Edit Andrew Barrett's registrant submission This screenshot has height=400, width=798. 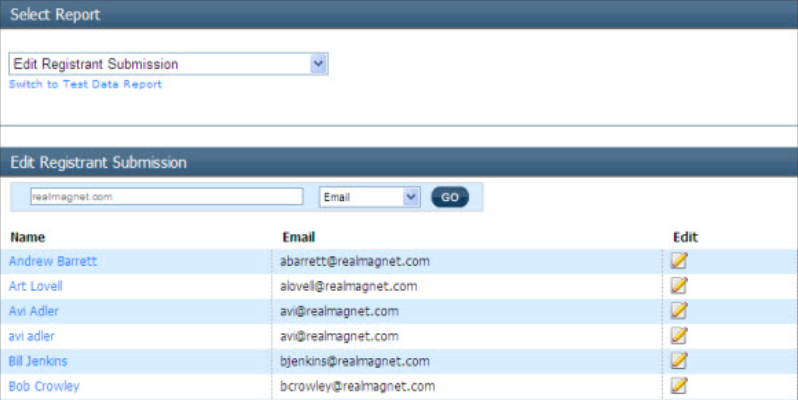[x=679, y=261]
